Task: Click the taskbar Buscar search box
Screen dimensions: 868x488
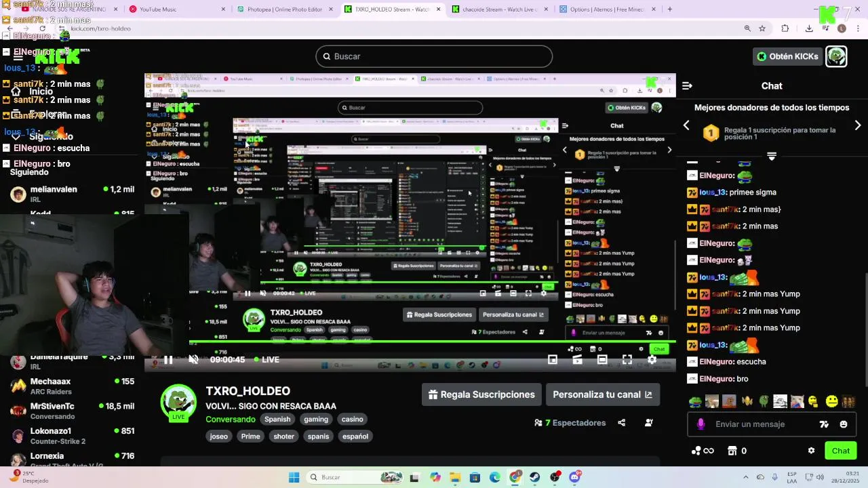Action: point(354,477)
